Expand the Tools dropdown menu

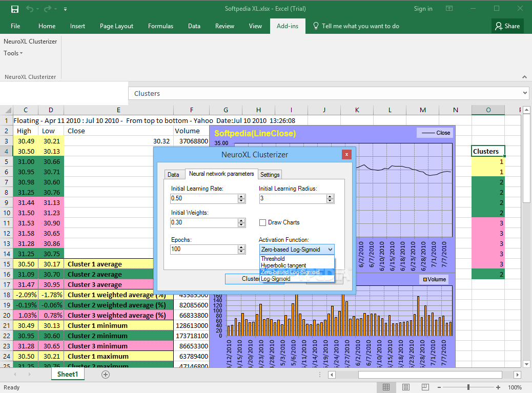(13, 53)
